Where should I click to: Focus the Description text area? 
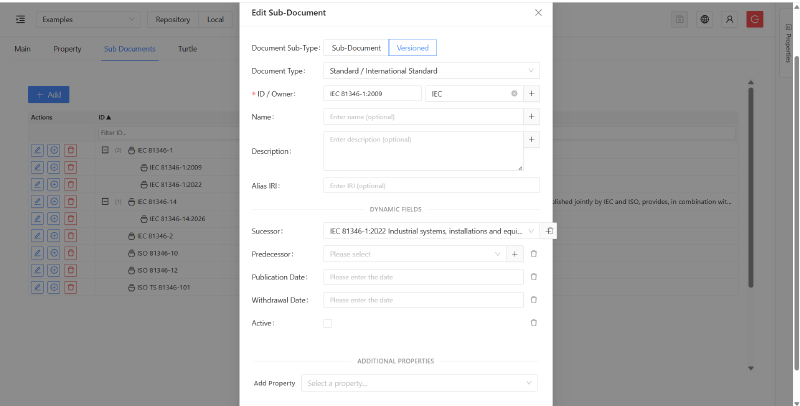pyautogui.click(x=423, y=151)
